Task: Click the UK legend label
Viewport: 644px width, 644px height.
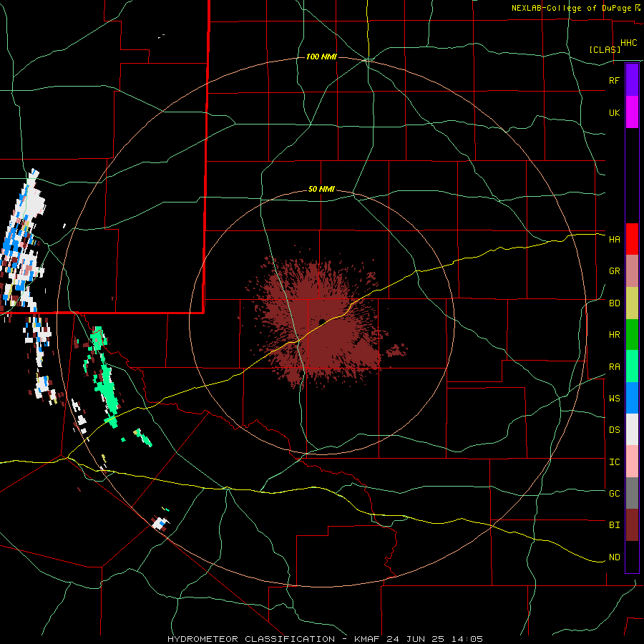Action: click(614, 112)
